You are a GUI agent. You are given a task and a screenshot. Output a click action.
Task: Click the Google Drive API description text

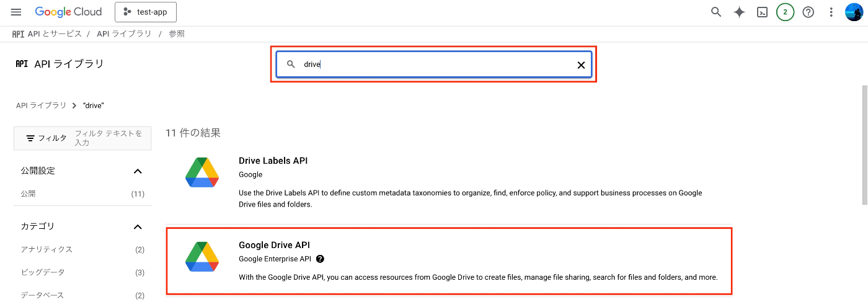(x=478, y=277)
